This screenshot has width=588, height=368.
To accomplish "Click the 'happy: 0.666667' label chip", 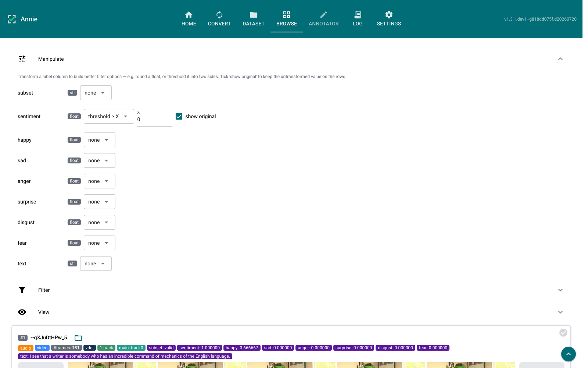I will [242, 348].
